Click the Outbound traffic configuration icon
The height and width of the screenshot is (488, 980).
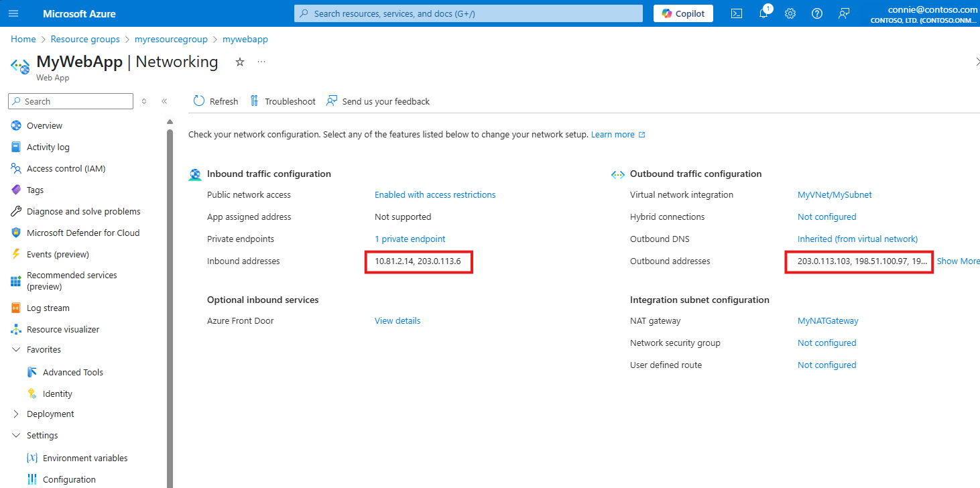click(617, 174)
